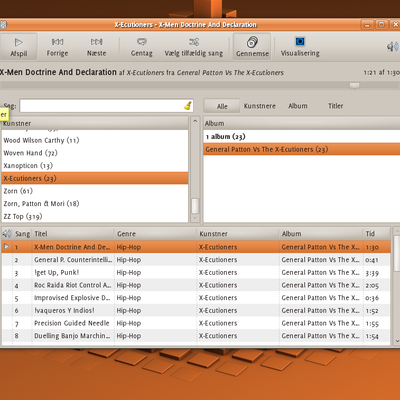Select the Album filter option
This screenshot has height=400, width=400.
click(298, 106)
